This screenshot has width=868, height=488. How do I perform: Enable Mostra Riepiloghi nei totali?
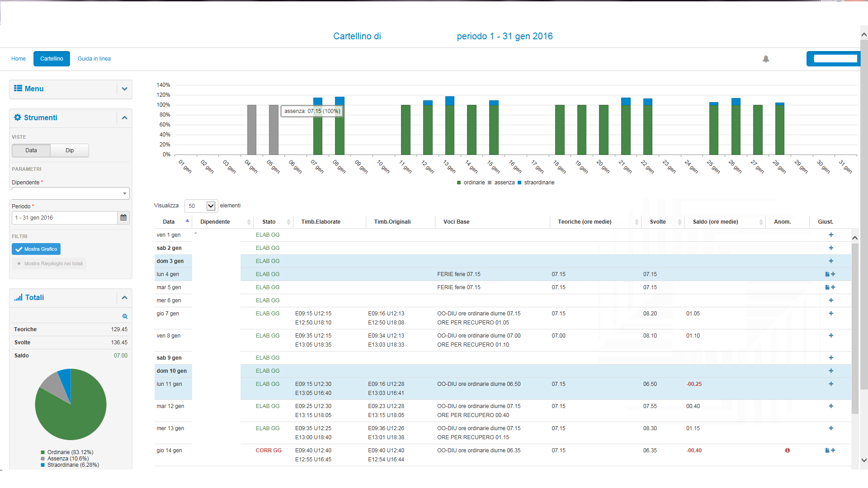pos(49,263)
